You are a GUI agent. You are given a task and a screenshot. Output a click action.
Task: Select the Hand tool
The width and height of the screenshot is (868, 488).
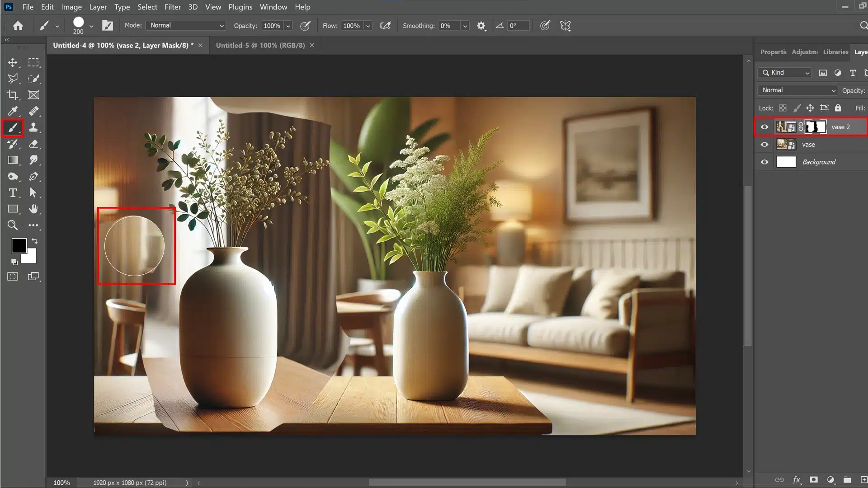[33, 209]
